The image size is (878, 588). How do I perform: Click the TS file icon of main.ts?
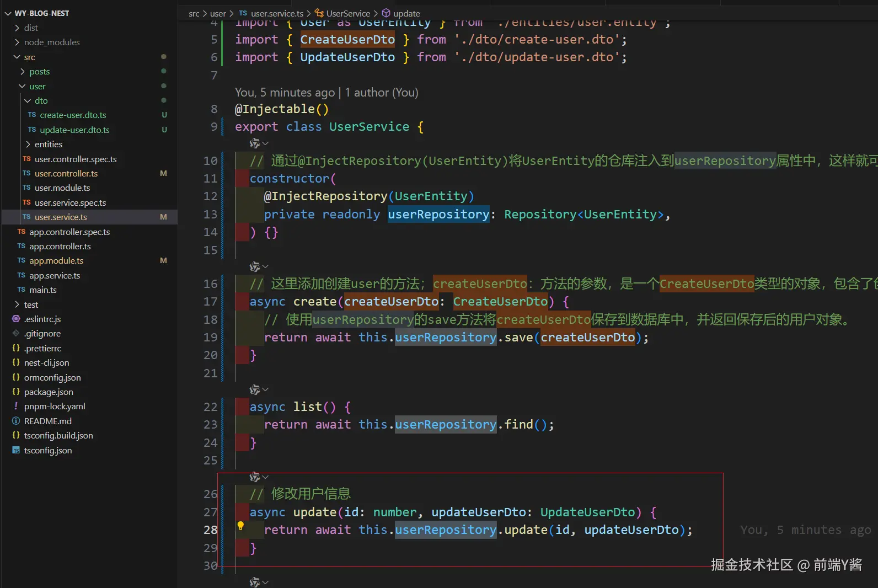[21, 290]
